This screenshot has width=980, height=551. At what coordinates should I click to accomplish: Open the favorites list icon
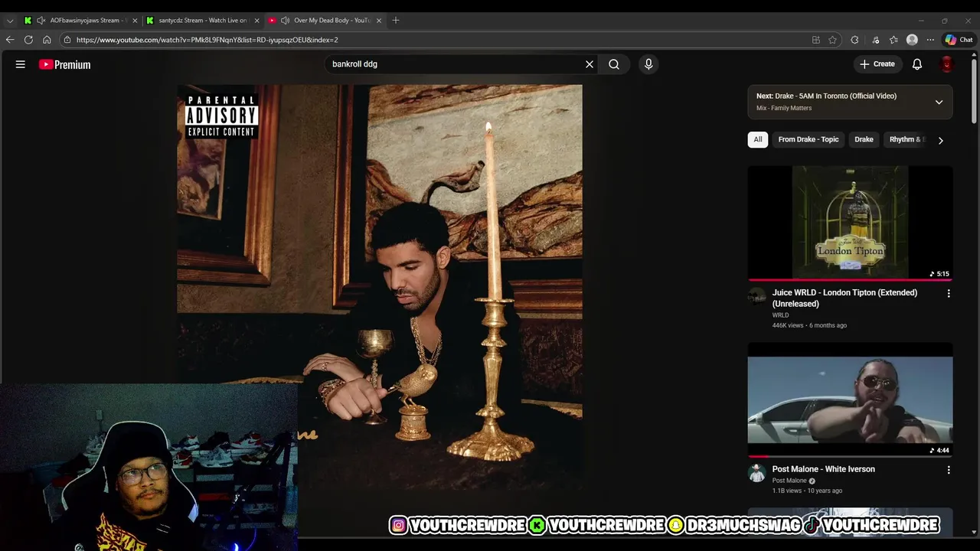[x=893, y=40]
